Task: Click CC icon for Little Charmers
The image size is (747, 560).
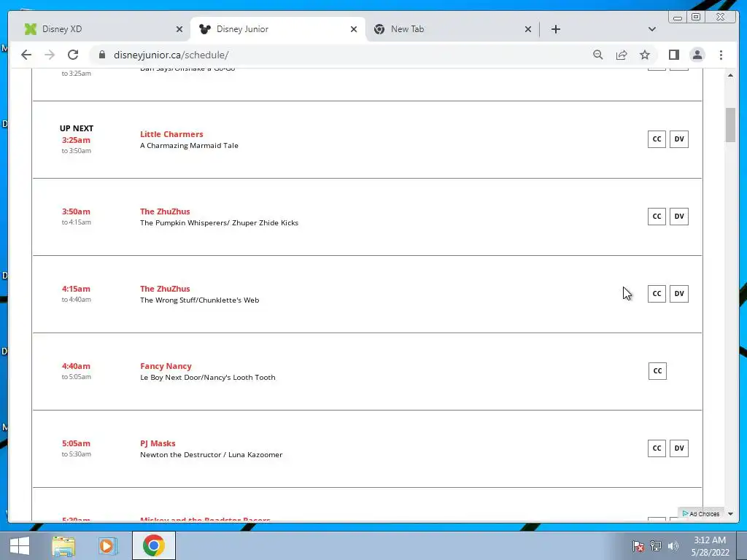Action: pyautogui.click(x=657, y=139)
